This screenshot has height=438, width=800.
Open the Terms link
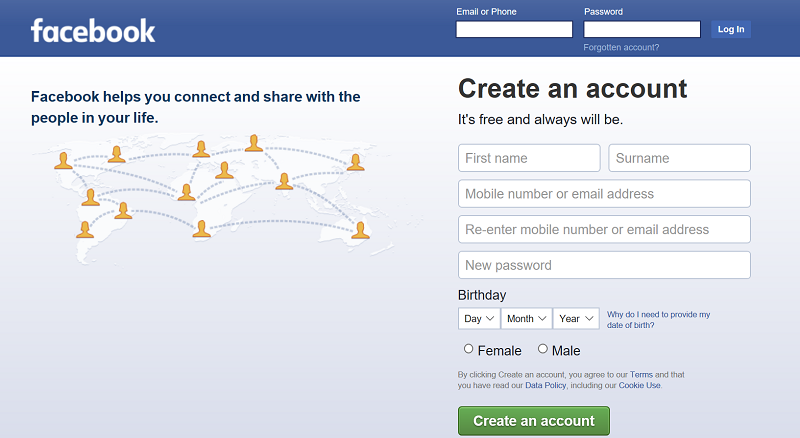pyautogui.click(x=641, y=374)
